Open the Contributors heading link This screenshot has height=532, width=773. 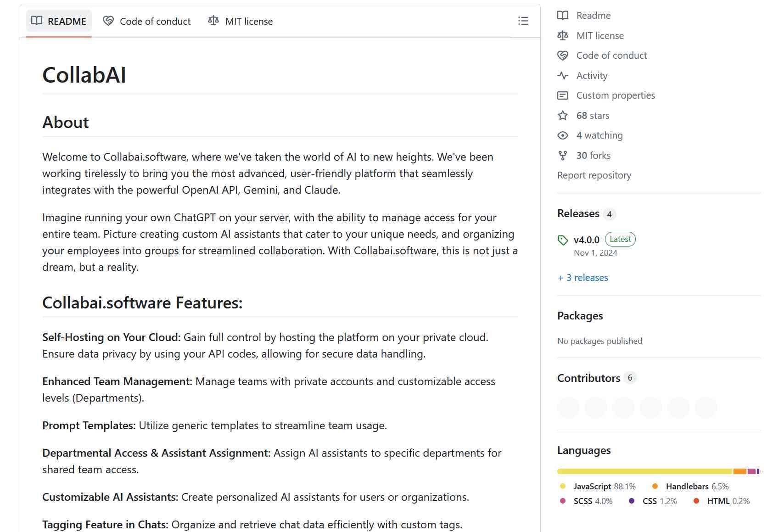click(x=588, y=378)
